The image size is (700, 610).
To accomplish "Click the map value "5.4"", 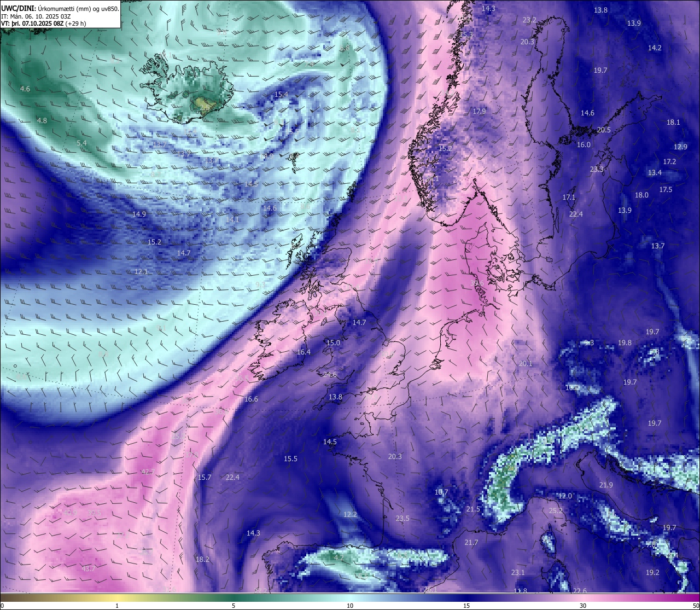I will pos(81,143).
